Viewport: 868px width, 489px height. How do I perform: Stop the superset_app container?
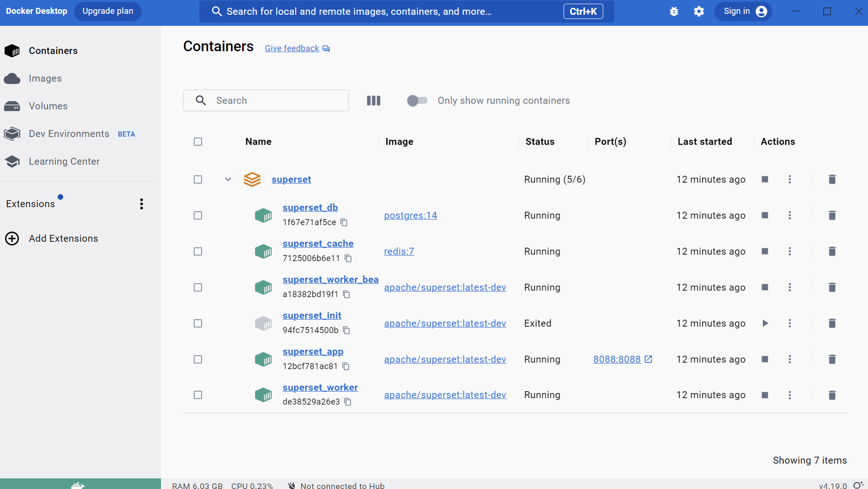[765, 359]
